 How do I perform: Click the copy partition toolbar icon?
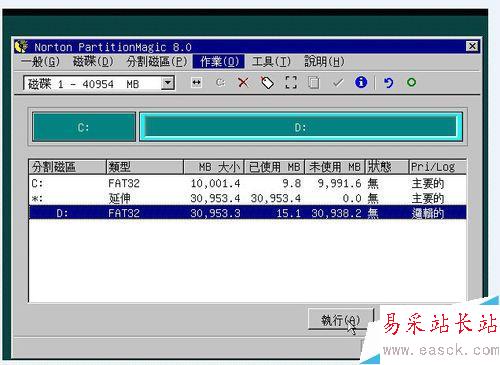(313, 83)
